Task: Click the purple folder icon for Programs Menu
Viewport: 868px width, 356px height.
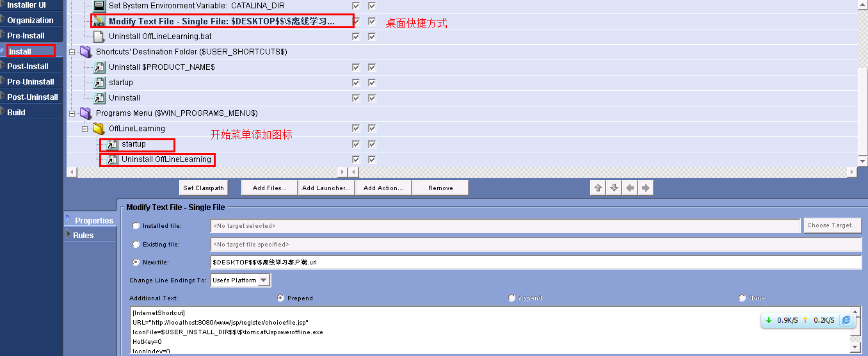Action: click(86, 113)
